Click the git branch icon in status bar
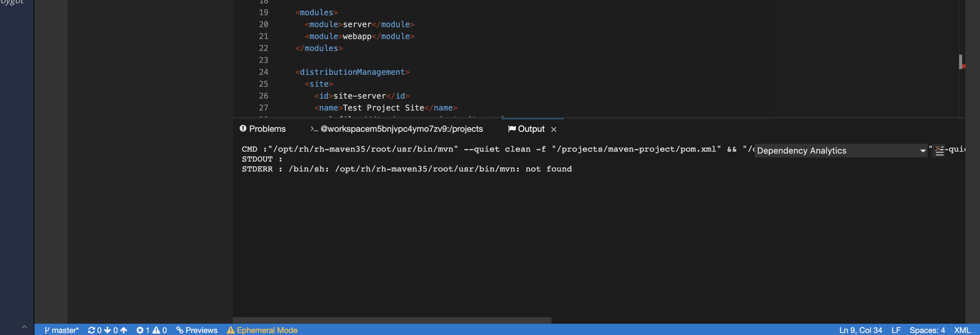 click(47, 330)
